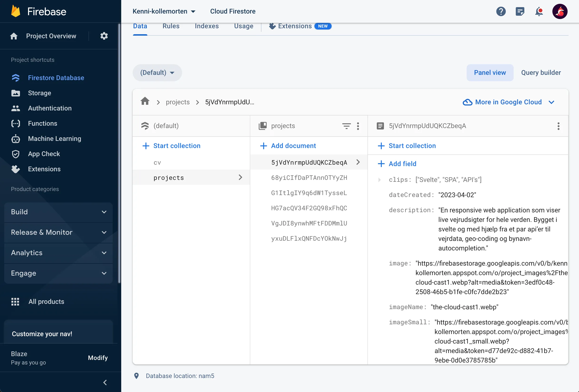Click the dateCreated value "2023-04-02"
Screen dimensions: 579x392
coord(457,195)
